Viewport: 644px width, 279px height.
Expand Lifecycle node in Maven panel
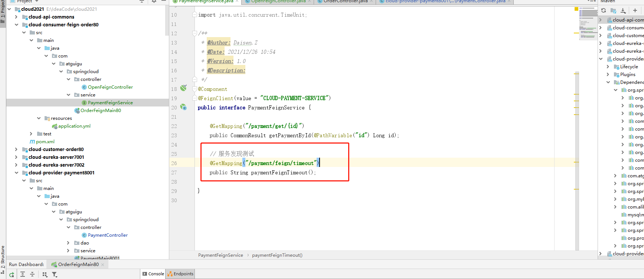608,67
